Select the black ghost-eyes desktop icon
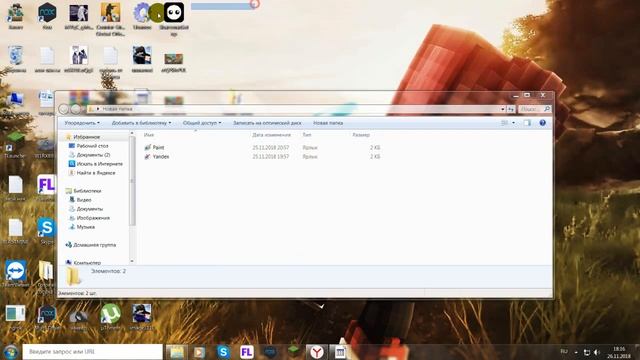This screenshot has width=640, height=360. [x=174, y=19]
